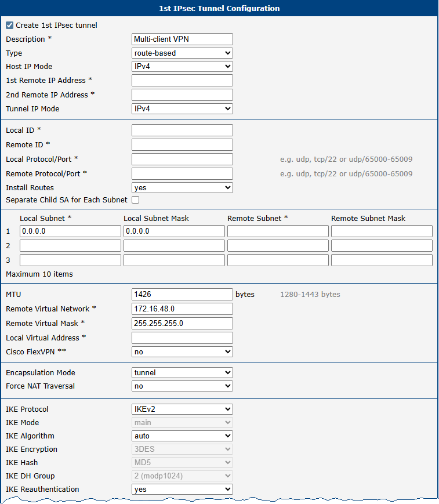This screenshot has width=439, height=504.
Task: Click the Local Protocol/Port example hint text
Action: (346, 159)
